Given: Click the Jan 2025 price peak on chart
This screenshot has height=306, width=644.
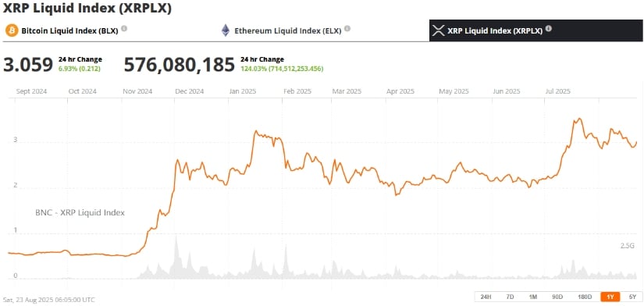Looking at the screenshot, I should (255, 131).
